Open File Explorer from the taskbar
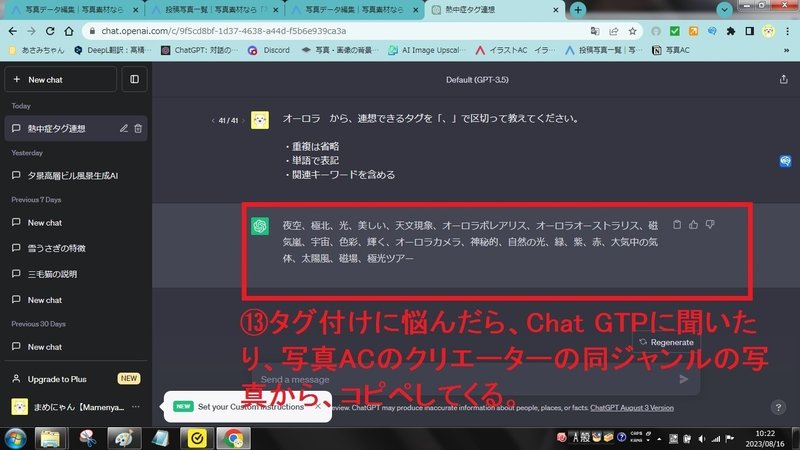The image size is (800, 450). 50,439
